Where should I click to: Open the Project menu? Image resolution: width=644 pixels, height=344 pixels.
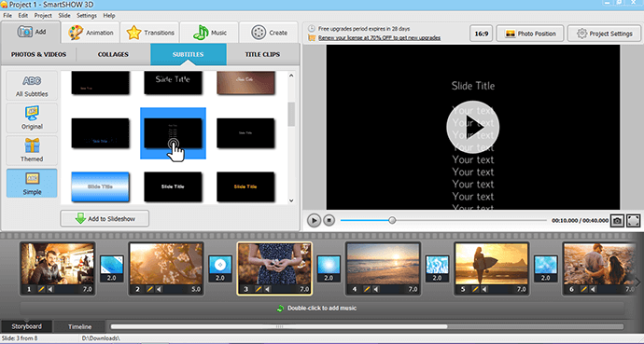click(x=43, y=16)
